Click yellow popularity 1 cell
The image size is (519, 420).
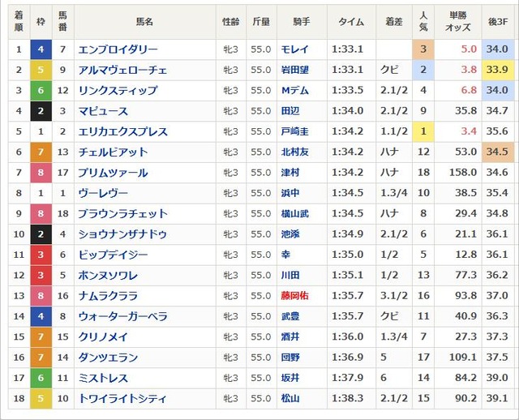(423, 131)
